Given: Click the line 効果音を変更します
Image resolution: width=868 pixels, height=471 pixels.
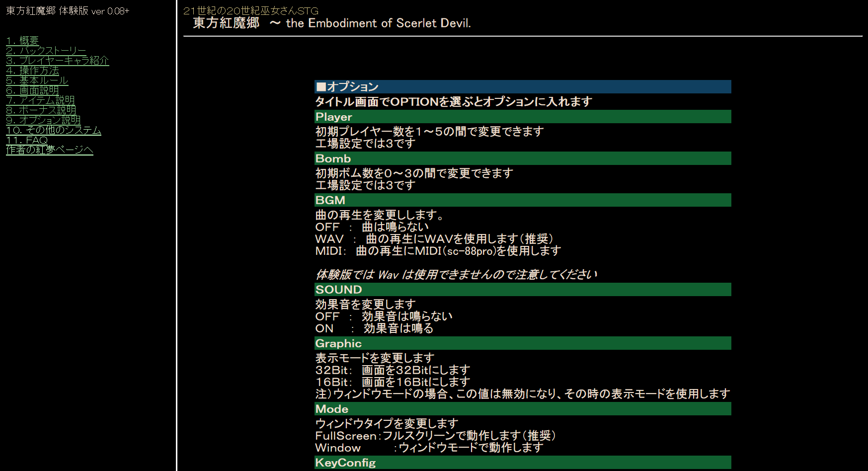Looking at the screenshot, I should [x=365, y=305].
